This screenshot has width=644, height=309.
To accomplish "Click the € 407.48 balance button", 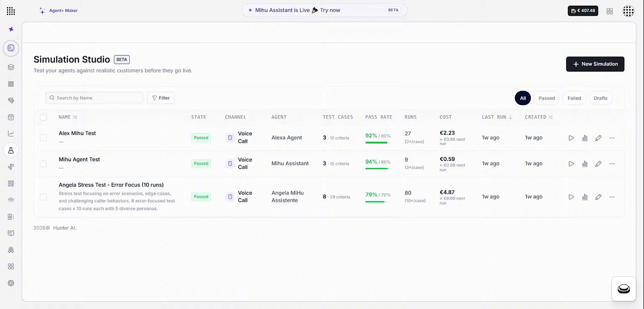I will (x=583, y=11).
